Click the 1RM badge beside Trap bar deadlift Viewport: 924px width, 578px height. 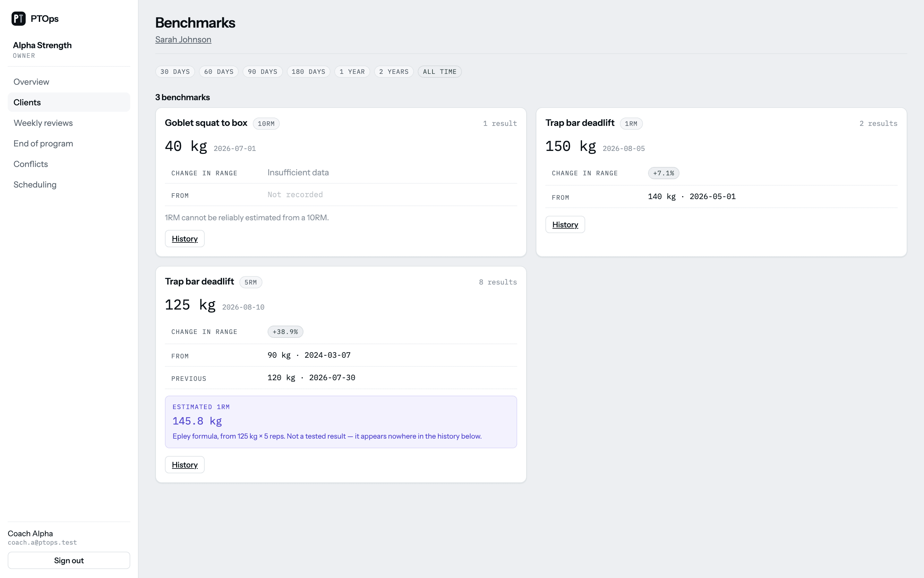tap(631, 124)
